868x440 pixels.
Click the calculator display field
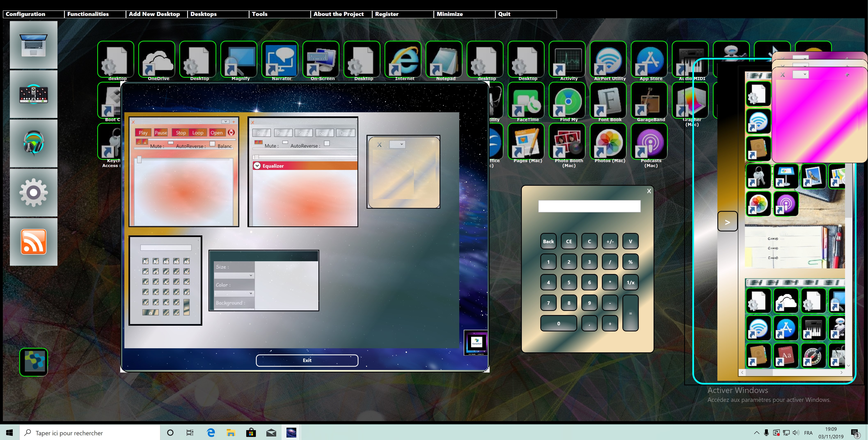point(589,206)
